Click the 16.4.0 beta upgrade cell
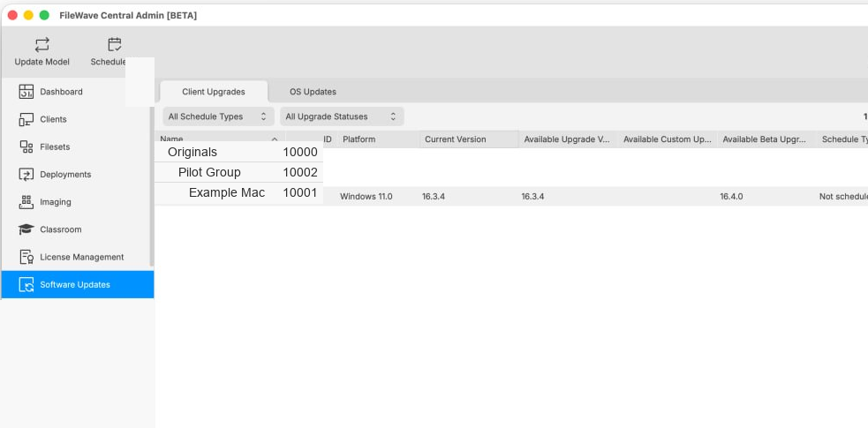The image size is (868, 428). (x=731, y=196)
